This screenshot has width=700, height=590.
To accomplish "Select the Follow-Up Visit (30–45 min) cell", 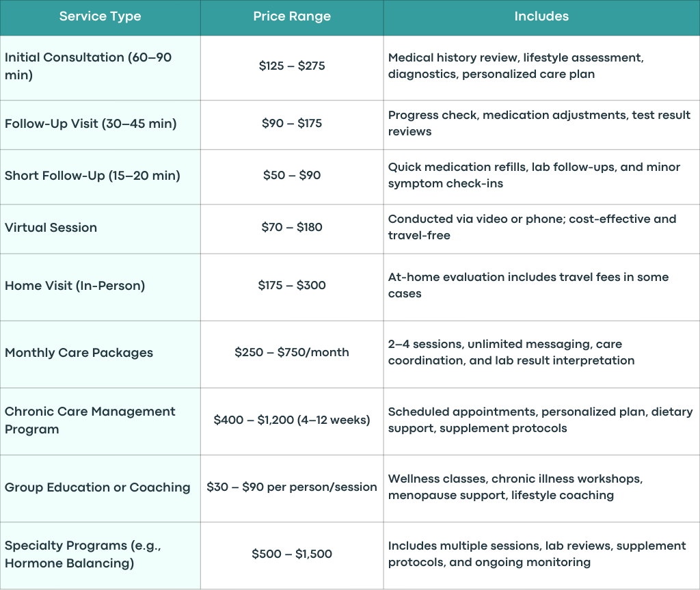I will pos(100,125).
